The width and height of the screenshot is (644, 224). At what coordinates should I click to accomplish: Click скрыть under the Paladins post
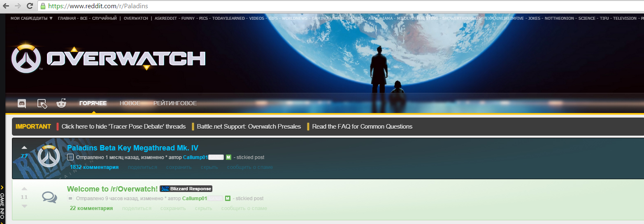(x=209, y=167)
